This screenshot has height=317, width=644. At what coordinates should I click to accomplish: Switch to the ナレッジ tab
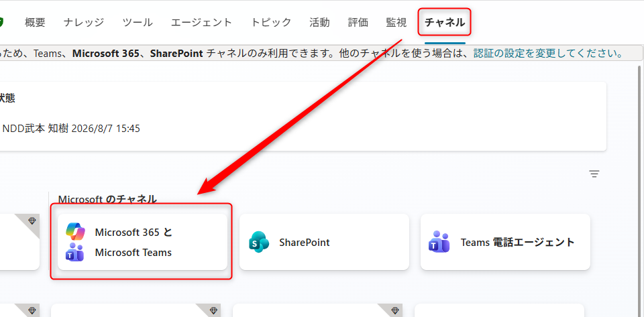coord(84,23)
